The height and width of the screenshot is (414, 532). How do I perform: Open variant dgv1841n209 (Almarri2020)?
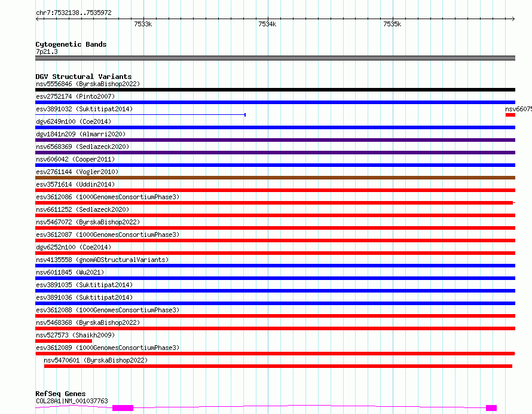tap(81, 134)
